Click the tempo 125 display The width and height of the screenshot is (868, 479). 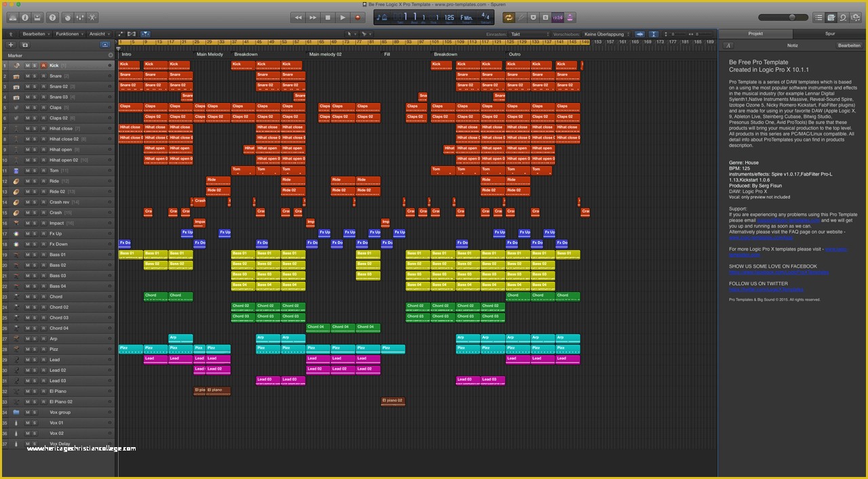click(450, 16)
